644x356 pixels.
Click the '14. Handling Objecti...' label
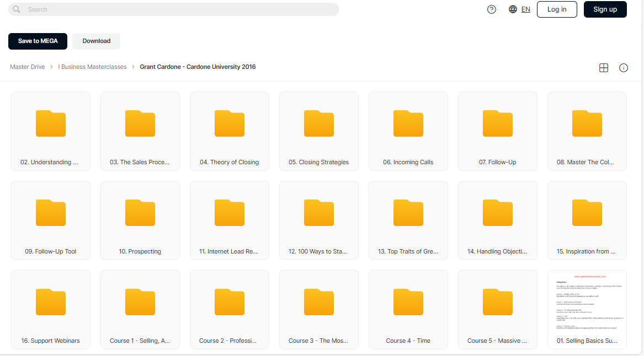tap(497, 251)
